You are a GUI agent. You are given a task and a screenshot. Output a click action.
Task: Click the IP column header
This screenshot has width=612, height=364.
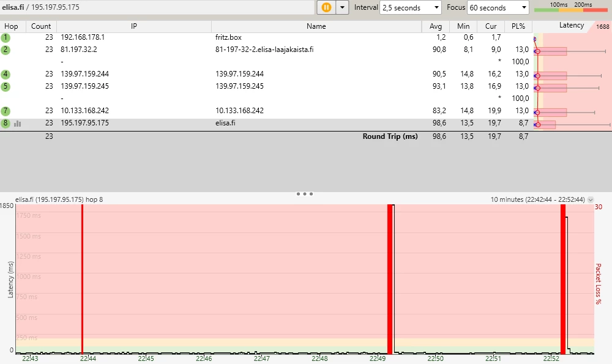(134, 26)
